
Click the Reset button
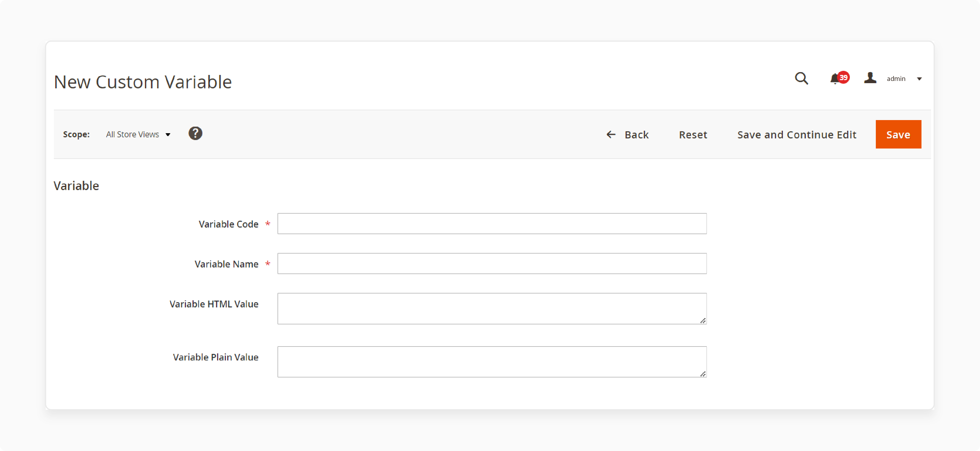(693, 135)
